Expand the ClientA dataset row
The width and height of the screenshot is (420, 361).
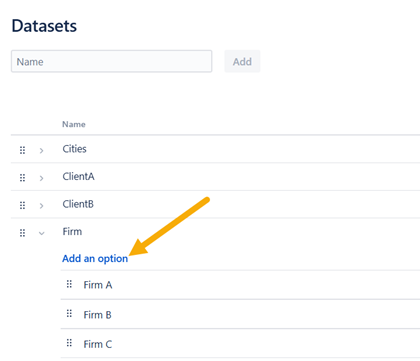41,178
